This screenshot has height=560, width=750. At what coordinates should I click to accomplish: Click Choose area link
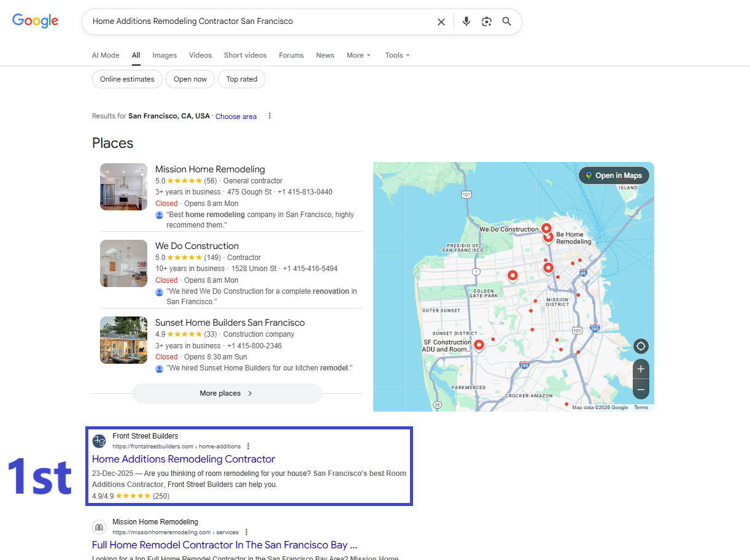(x=236, y=117)
